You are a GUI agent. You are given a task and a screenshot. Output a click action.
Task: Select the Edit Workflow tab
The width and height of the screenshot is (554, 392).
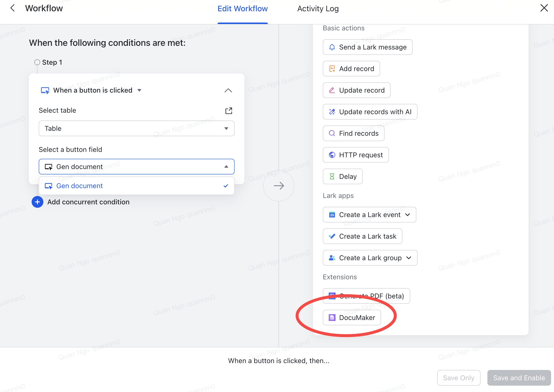(242, 9)
